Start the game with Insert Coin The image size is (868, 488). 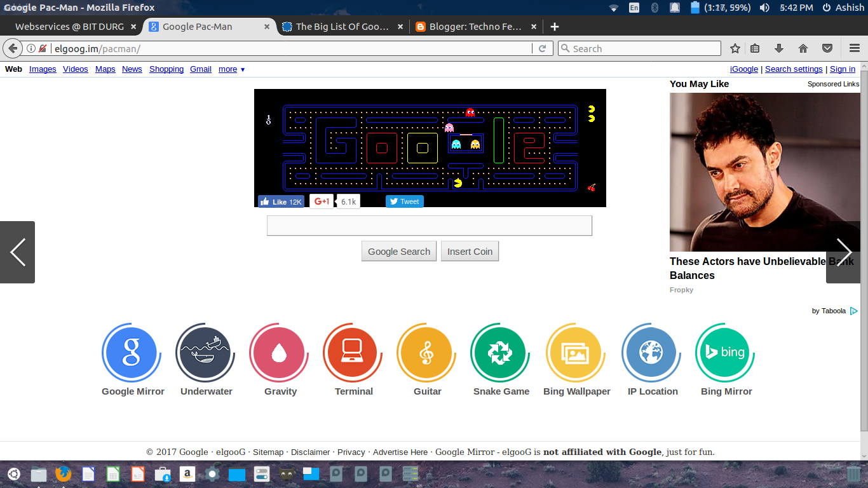[470, 251]
